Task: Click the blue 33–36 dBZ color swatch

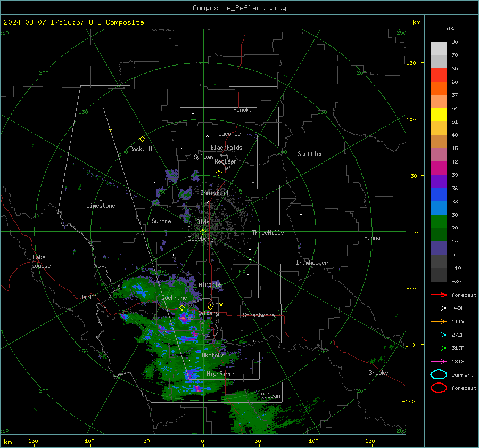Action: point(439,195)
